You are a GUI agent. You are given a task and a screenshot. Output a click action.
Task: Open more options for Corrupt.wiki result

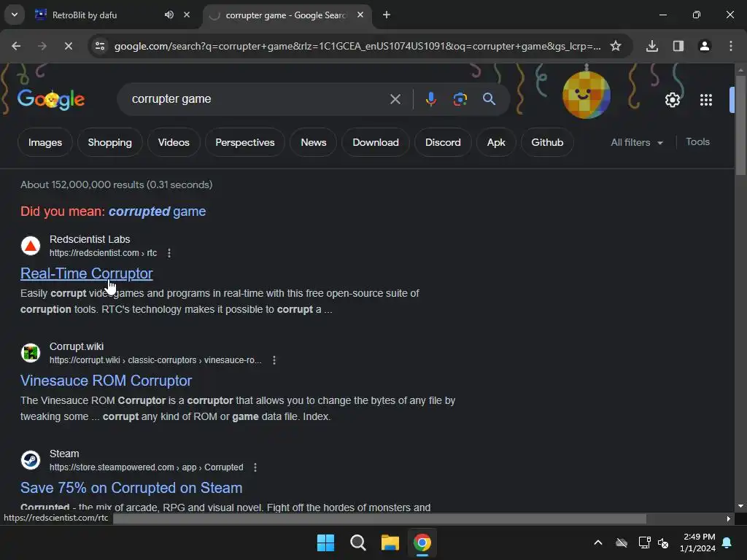[274, 360]
